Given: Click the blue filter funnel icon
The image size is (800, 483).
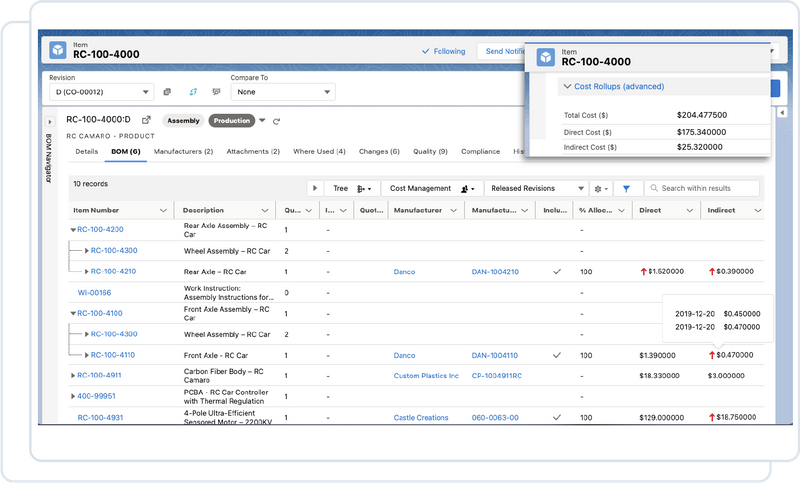Looking at the screenshot, I should click(x=626, y=188).
